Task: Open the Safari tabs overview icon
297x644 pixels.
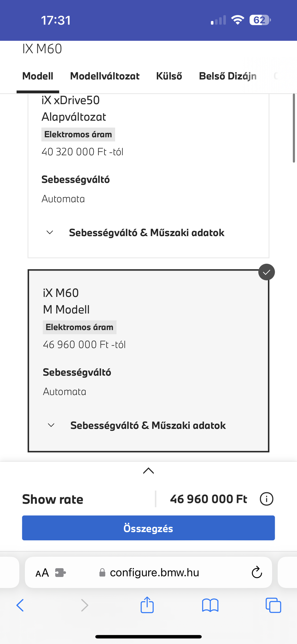Action: pos(273,605)
